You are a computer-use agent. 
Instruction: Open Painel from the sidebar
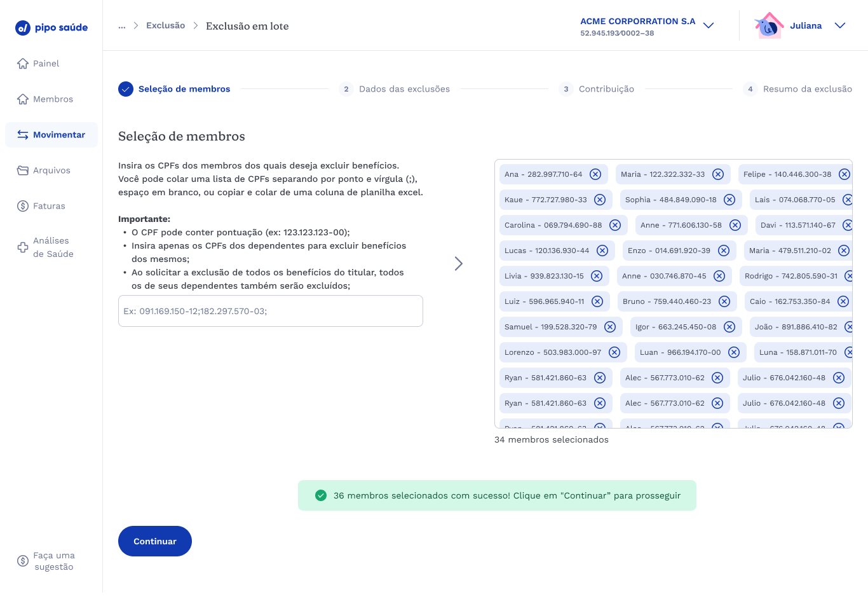pos(46,64)
